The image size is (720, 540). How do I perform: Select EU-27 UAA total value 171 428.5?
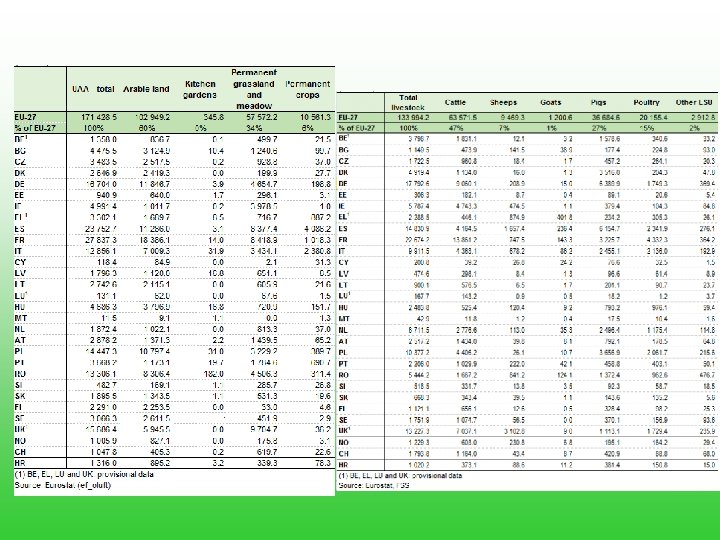(99, 118)
